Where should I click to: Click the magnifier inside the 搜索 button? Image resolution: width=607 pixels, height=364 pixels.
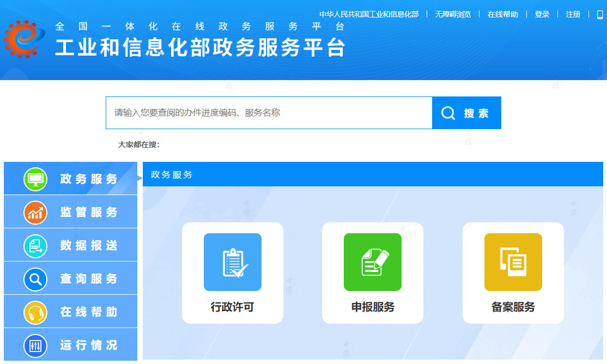point(448,113)
